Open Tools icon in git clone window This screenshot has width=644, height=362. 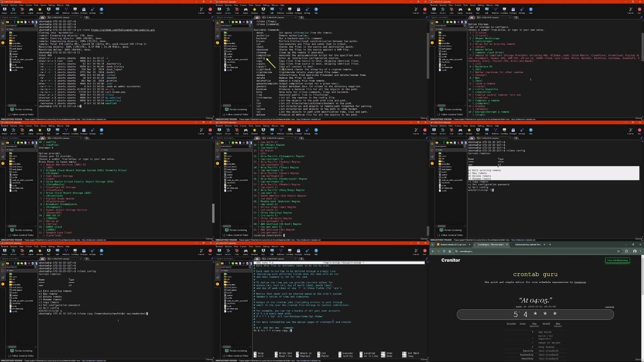[22, 10]
